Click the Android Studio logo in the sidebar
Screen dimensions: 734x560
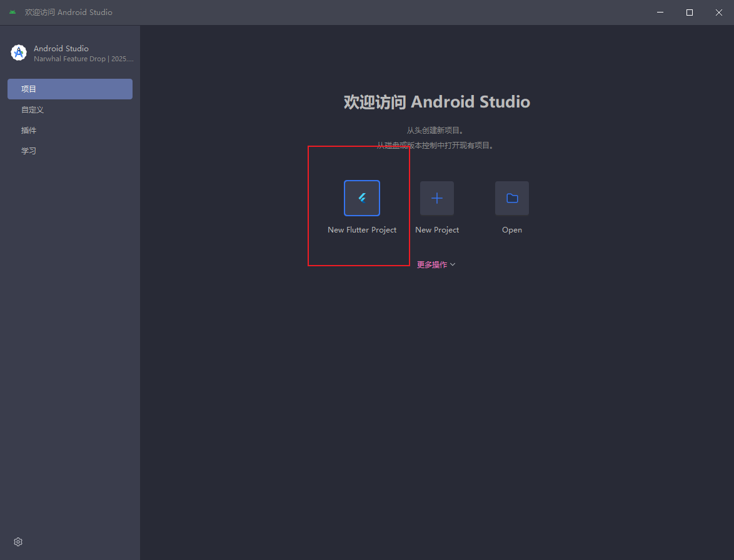(x=19, y=53)
